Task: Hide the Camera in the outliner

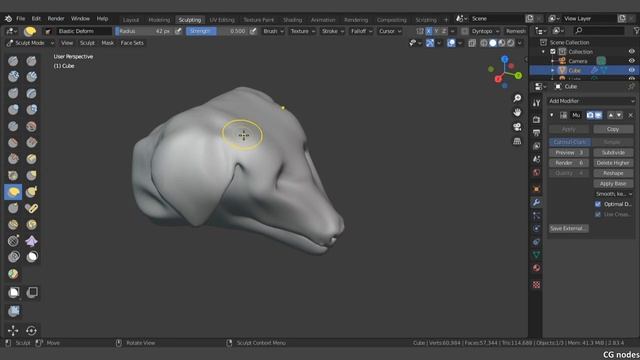Action: (x=631, y=61)
